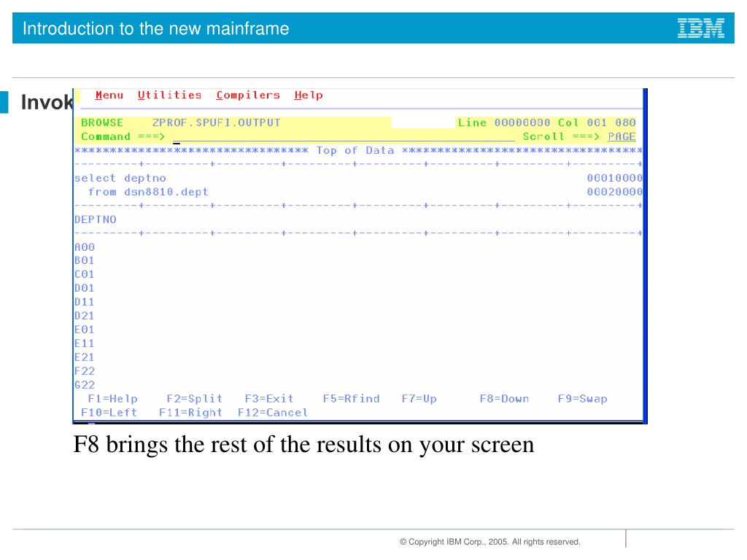Open the Compilers menu
Image resolution: width=747 pixels, height=560 pixels.
[248, 96]
